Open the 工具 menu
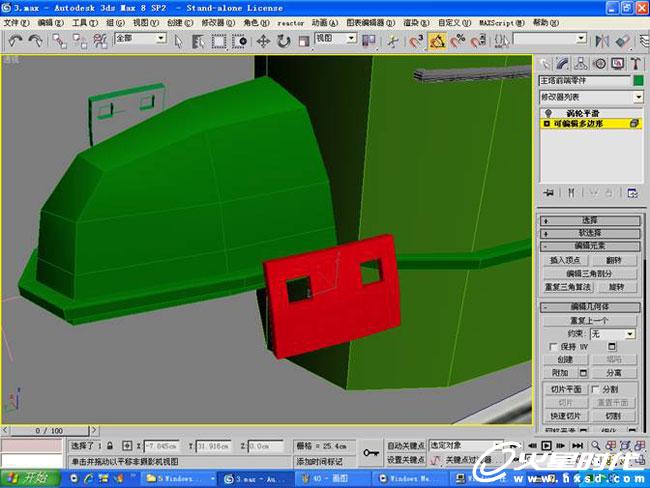The width and height of the screenshot is (650, 488). tap(85, 23)
